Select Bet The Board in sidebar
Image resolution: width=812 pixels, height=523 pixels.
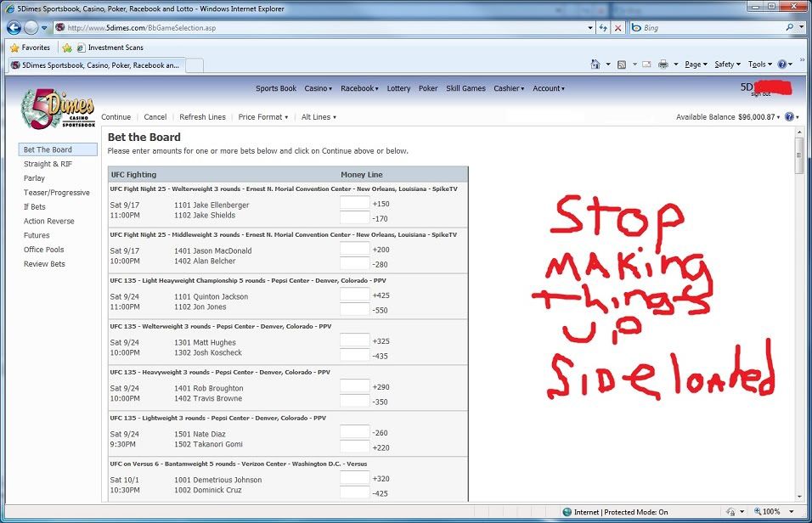click(x=58, y=149)
